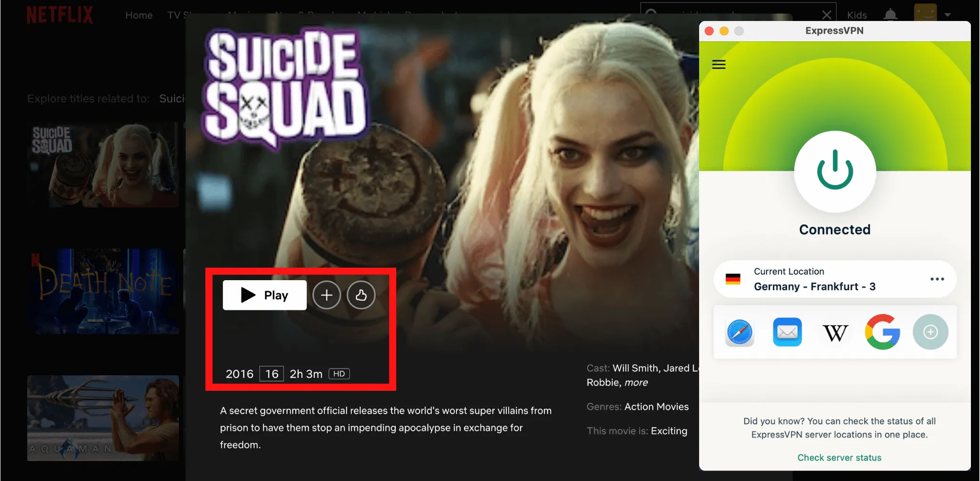Show more cast members
This screenshot has height=481, width=980.
coord(636,383)
